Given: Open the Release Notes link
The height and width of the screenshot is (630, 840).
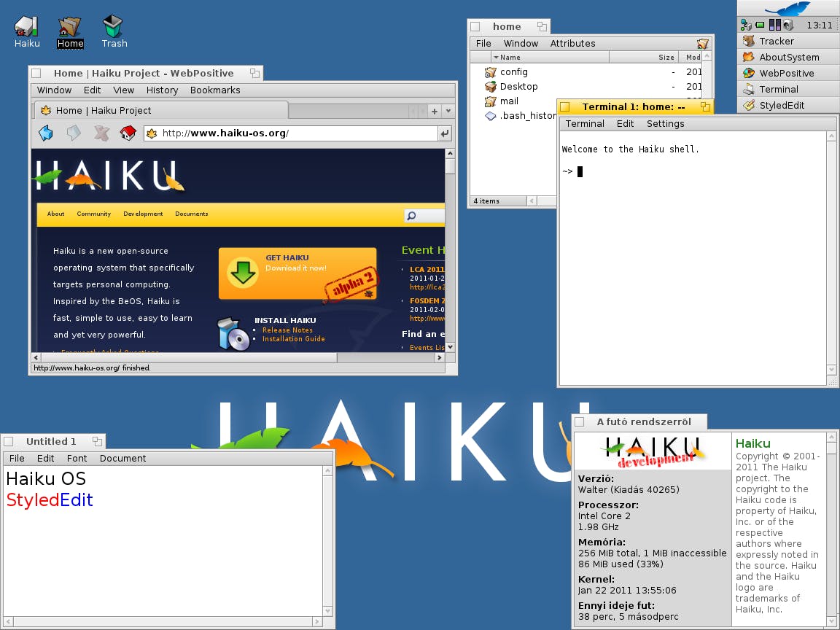Looking at the screenshot, I should click(288, 330).
